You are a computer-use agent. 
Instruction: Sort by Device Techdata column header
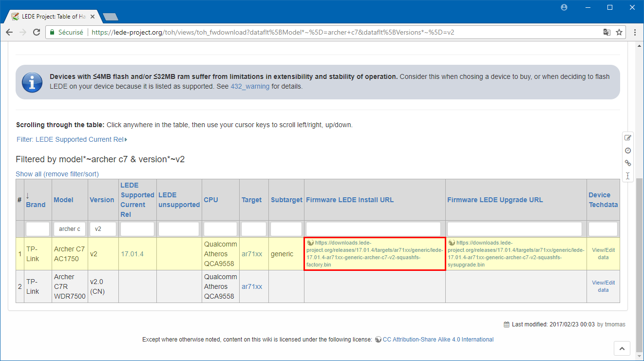coord(603,200)
